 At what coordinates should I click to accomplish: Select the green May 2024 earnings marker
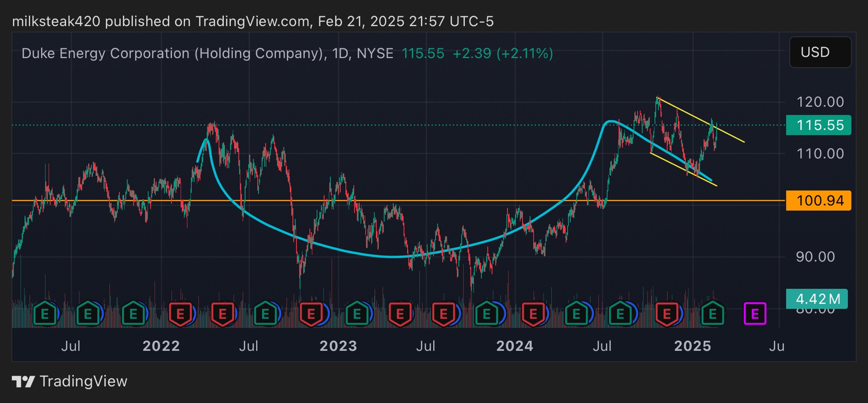click(x=576, y=314)
